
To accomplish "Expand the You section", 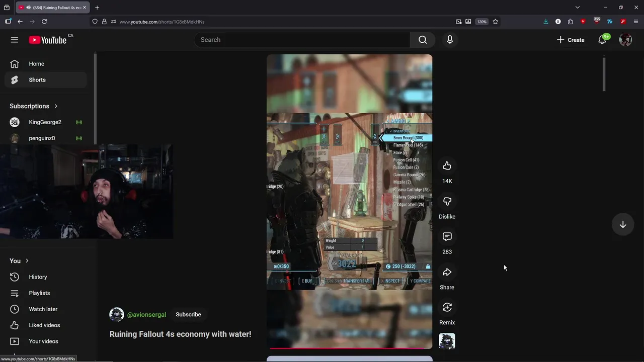I will 19,261.
